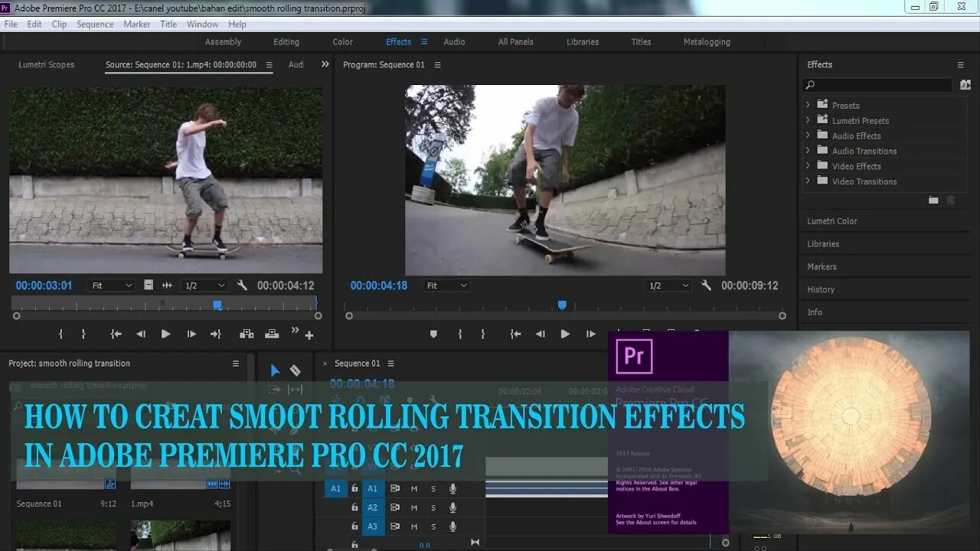Go to Out point in Source monitor

tap(216, 334)
